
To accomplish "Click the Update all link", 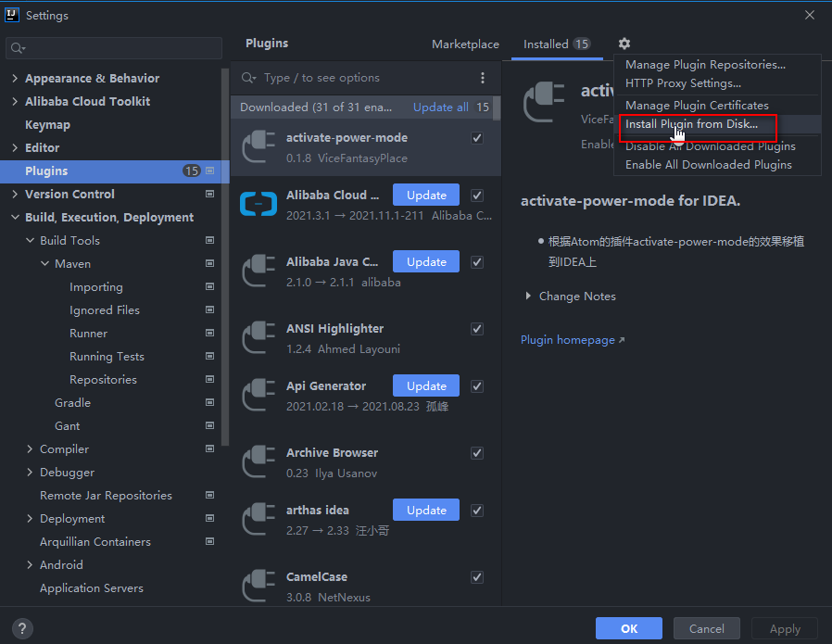I will point(440,107).
